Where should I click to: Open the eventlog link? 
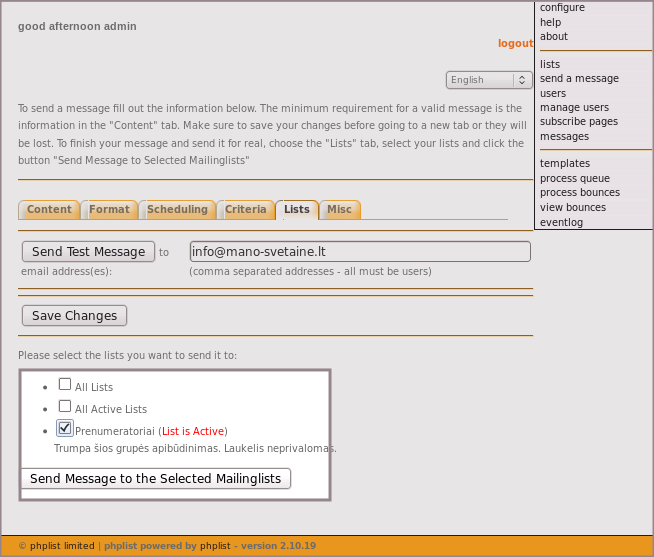pyautogui.click(x=561, y=223)
